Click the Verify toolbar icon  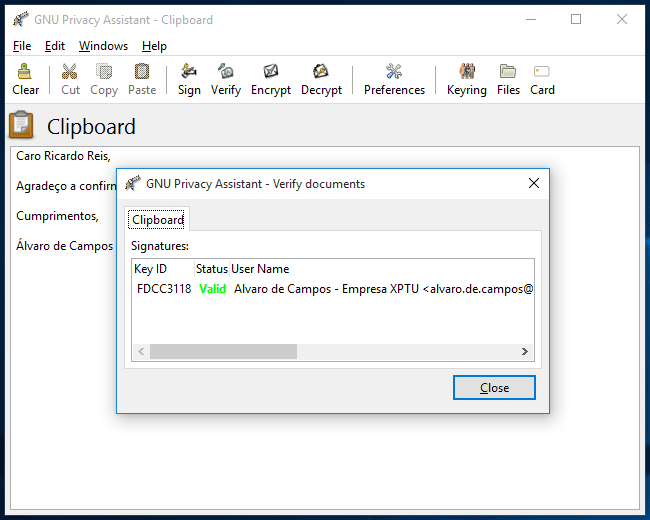[226, 79]
